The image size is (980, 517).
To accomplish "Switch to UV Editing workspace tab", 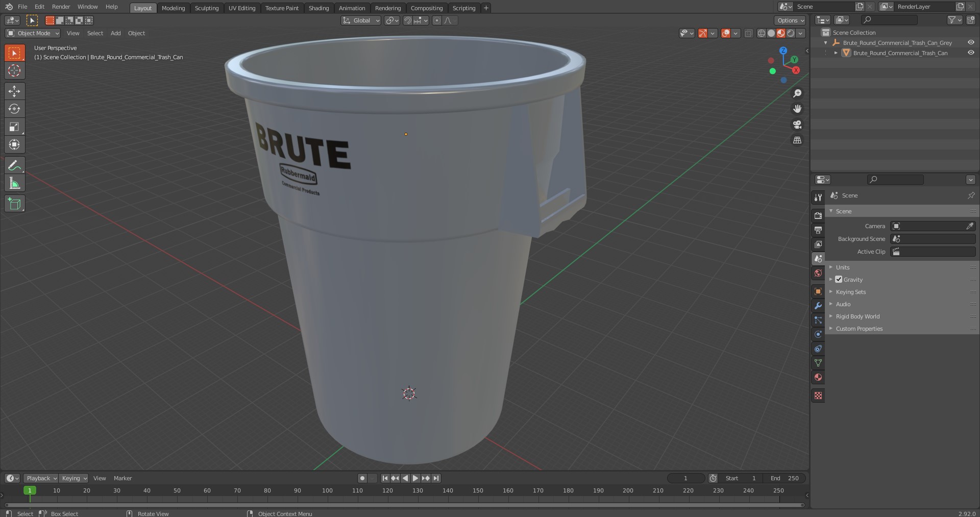I will click(x=242, y=8).
